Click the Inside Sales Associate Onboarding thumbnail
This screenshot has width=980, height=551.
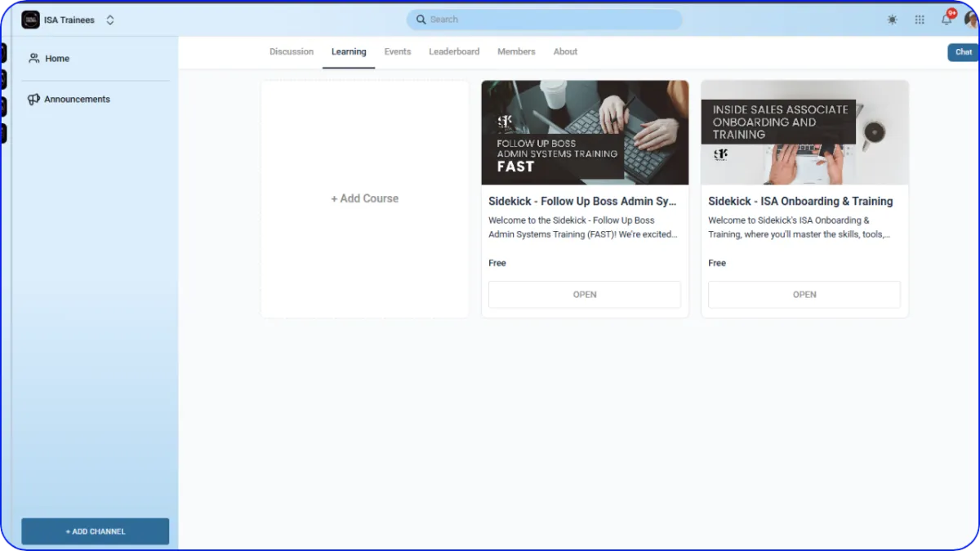click(804, 132)
